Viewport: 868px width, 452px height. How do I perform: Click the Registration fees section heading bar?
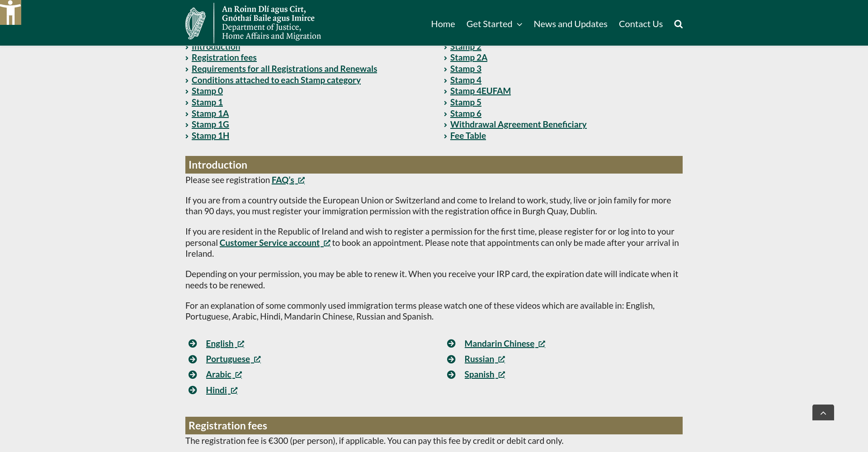(434, 425)
